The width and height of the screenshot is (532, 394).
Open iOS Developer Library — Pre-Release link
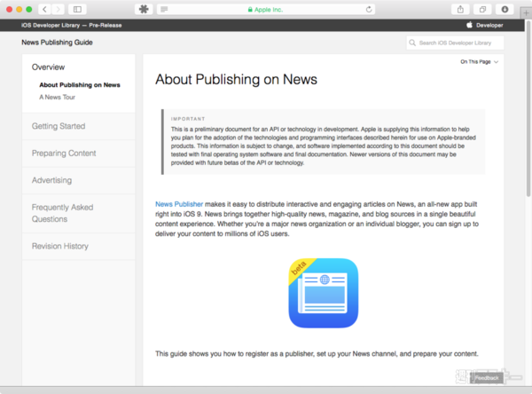tap(71, 25)
